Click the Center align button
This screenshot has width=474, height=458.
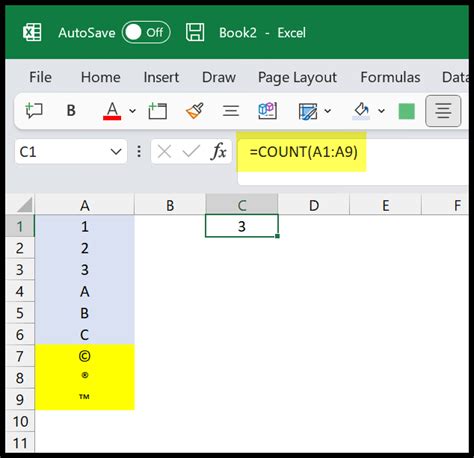point(443,111)
